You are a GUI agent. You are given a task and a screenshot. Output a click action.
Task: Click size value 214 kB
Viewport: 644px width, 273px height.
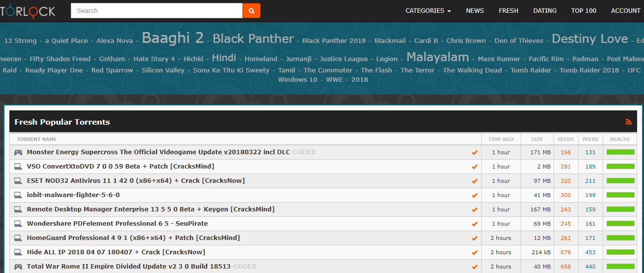(x=541, y=252)
